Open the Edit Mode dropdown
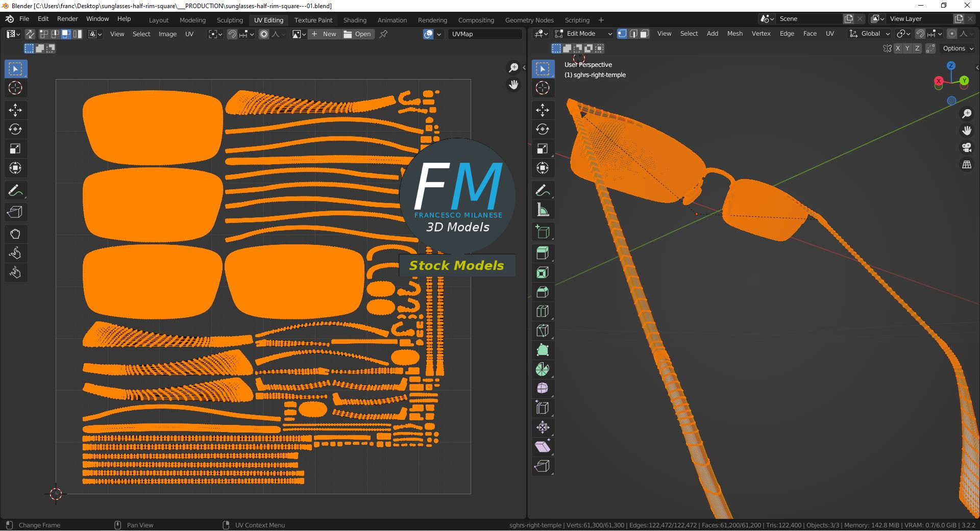 pyautogui.click(x=584, y=34)
